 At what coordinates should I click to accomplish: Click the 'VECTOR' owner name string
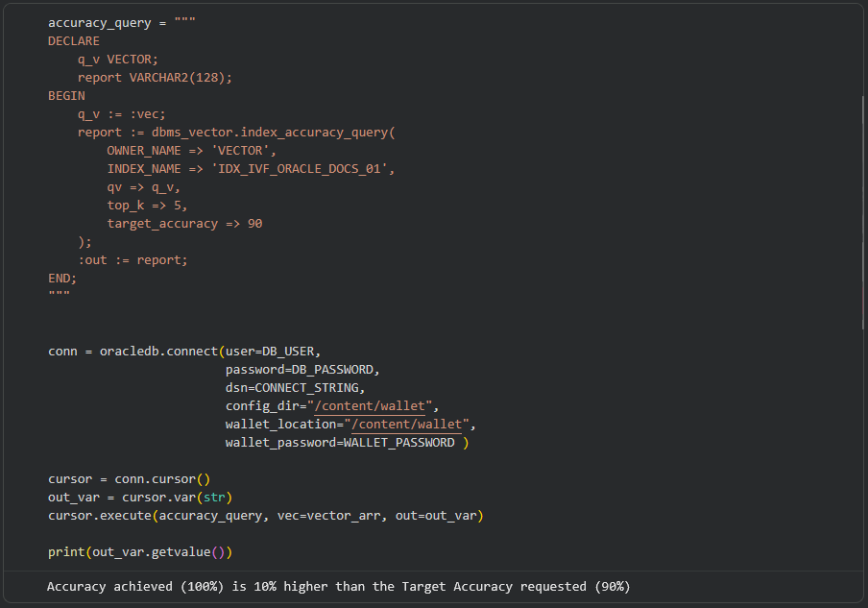[x=243, y=151]
